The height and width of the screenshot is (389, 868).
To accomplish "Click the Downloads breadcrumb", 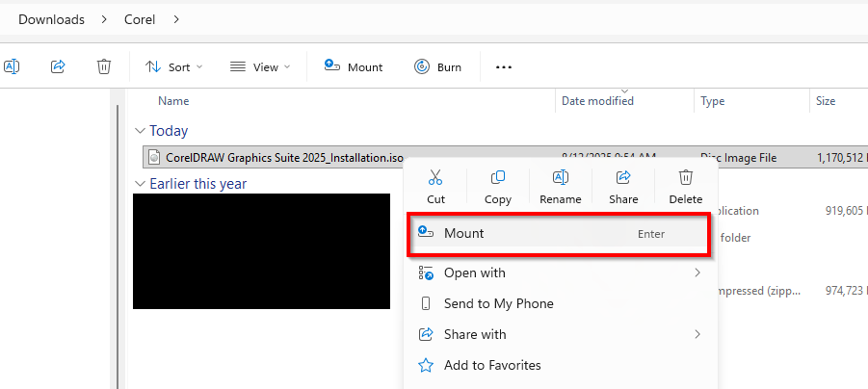I will point(51,19).
